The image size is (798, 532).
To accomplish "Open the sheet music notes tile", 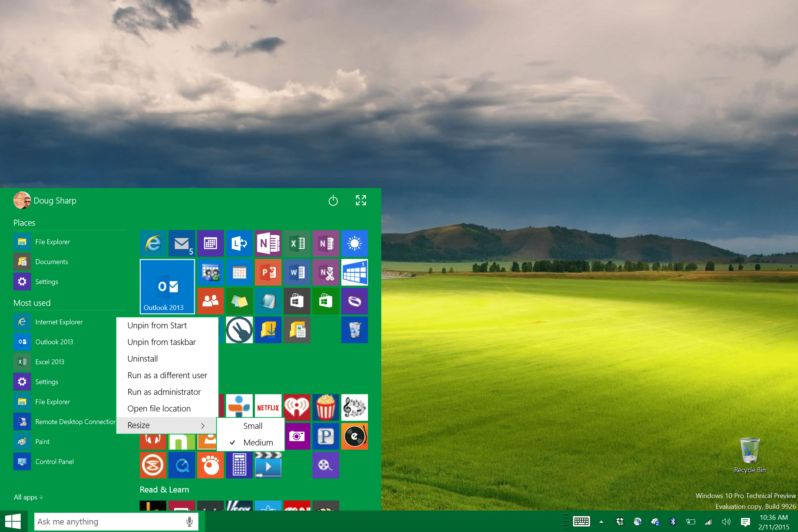I will click(355, 407).
